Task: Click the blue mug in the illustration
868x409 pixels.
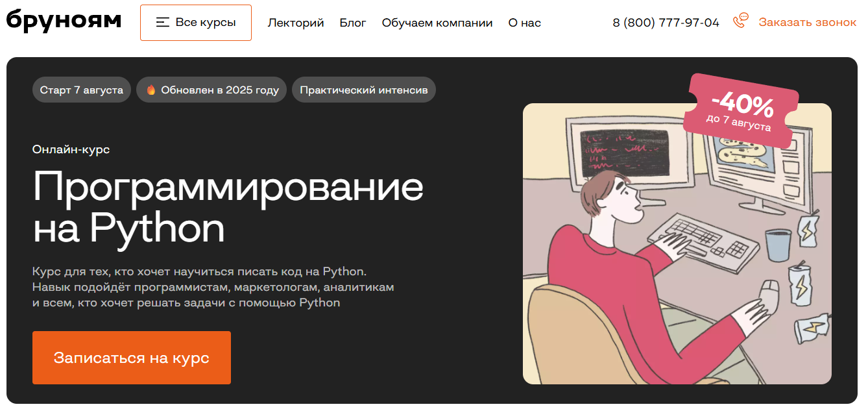Action: [778, 245]
